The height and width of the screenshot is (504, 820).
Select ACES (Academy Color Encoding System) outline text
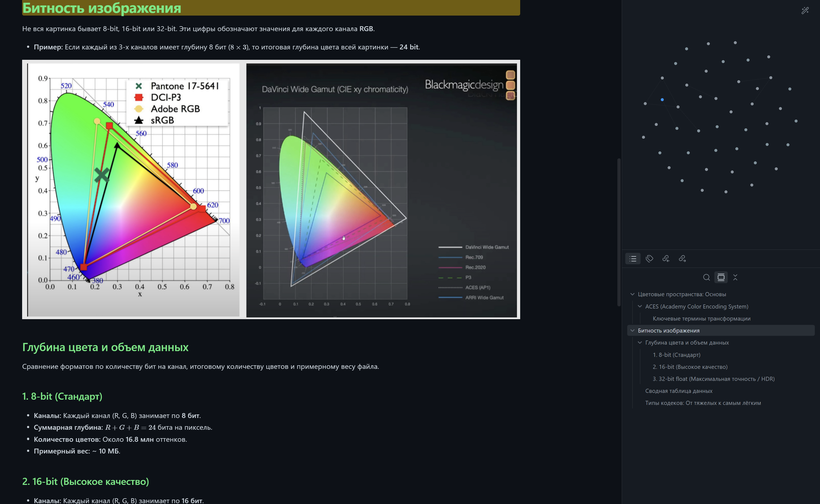(x=697, y=306)
